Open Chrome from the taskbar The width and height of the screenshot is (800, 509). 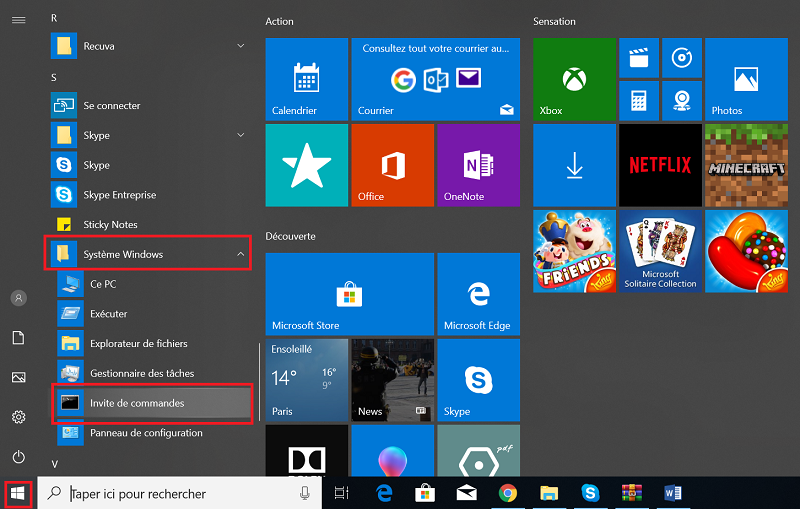(x=508, y=493)
